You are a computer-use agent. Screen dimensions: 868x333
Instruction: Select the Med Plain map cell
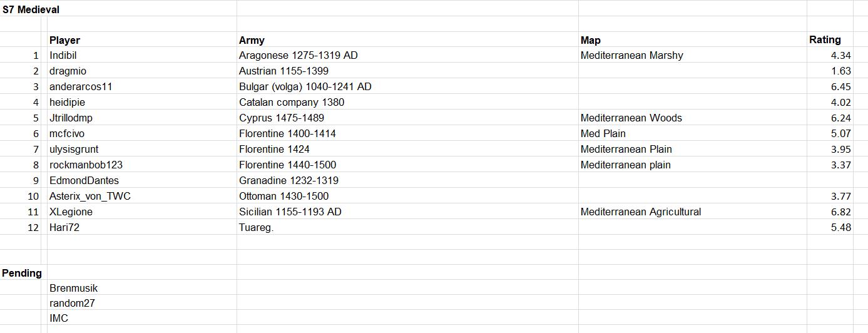coord(692,133)
